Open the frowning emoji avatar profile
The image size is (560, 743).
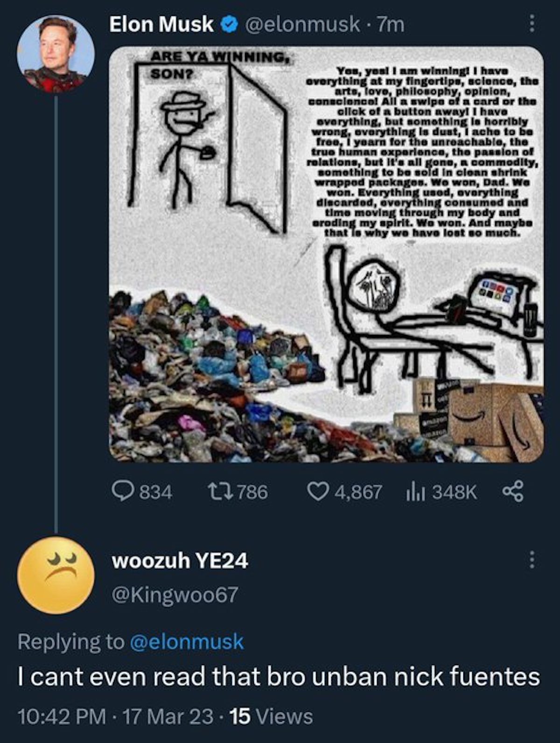pyautogui.click(x=56, y=575)
